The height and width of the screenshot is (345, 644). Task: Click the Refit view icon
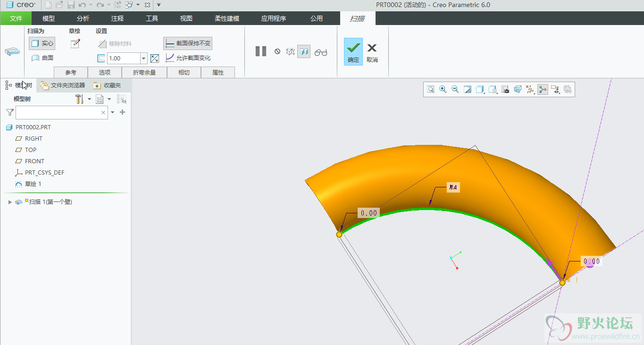tap(431, 89)
